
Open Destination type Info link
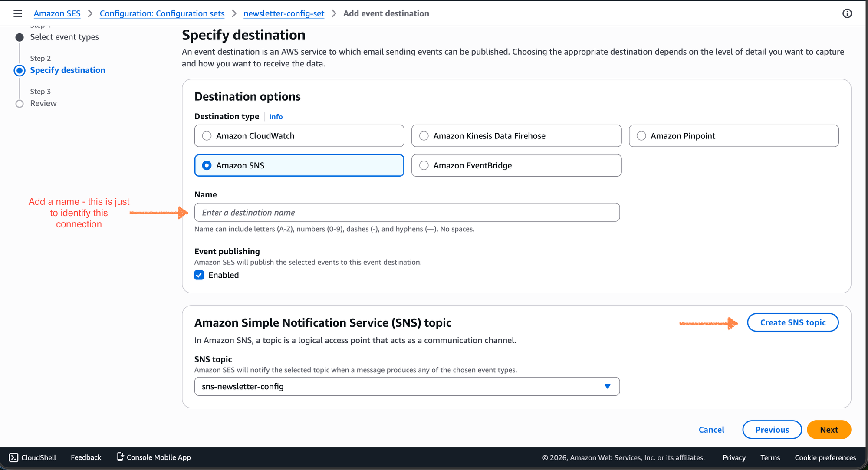276,117
